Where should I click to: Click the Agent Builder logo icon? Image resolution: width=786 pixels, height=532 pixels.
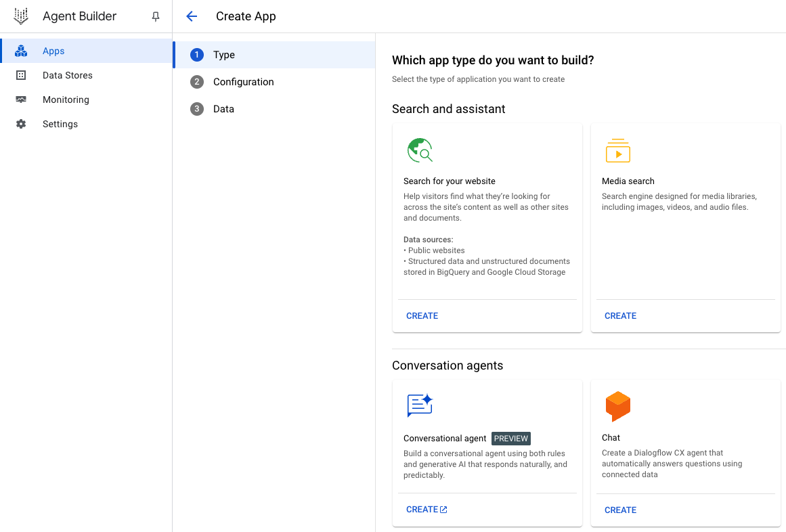(21, 16)
